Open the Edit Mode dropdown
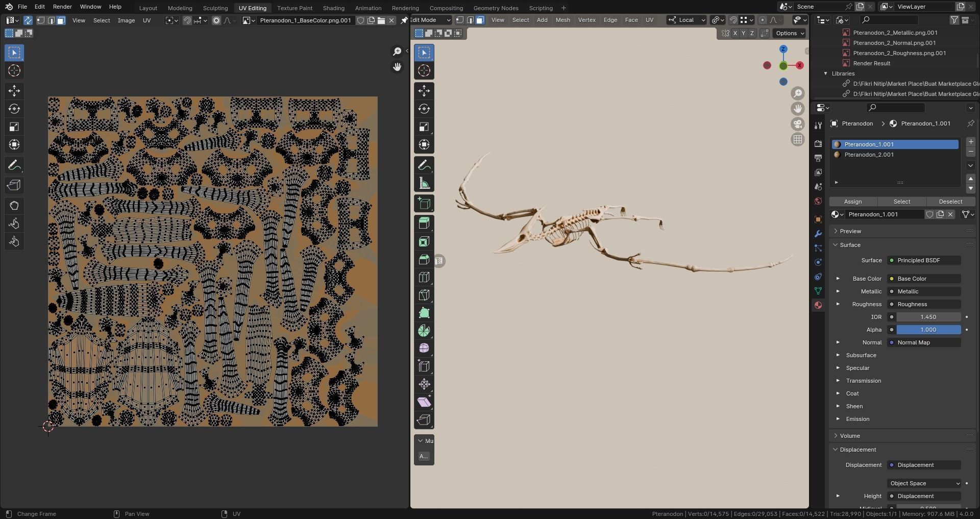980x519 pixels. 431,20
